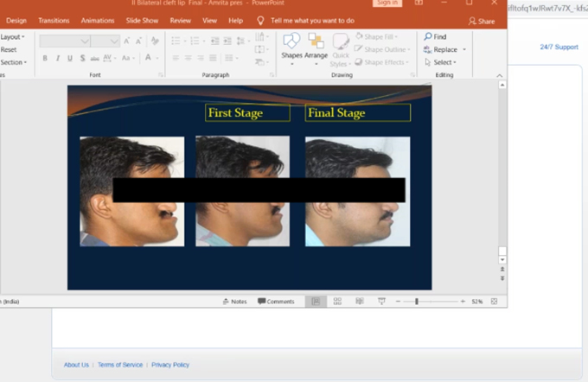Switch to Normal view icon
The height and width of the screenshot is (382, 588).
316,302
